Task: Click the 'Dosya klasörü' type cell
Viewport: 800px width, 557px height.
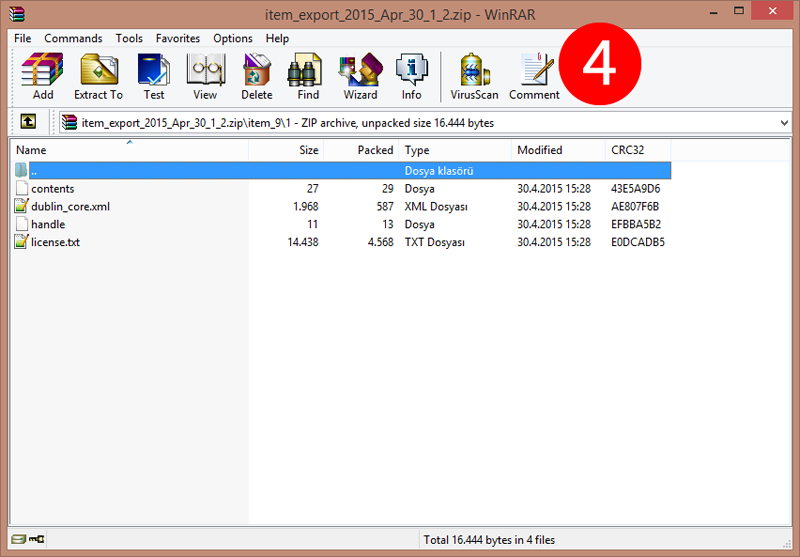Action: click(439, 171)
